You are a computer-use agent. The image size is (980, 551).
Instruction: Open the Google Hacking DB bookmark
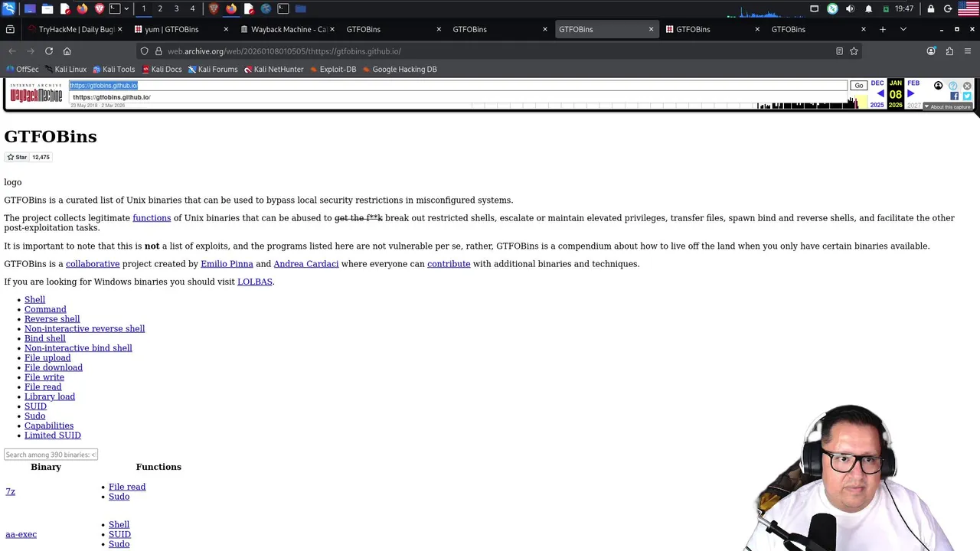pyautogui.click(x=399, y=69)
